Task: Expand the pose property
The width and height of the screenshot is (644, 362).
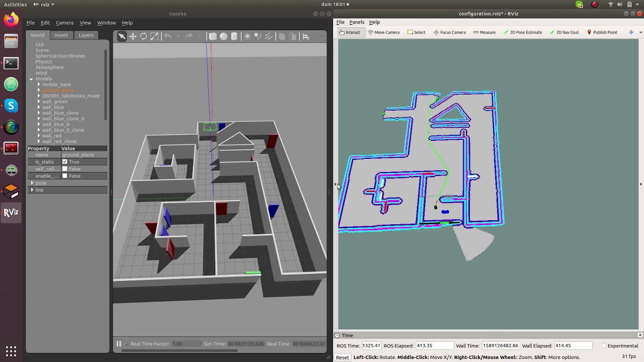Action: pos(32,183)
